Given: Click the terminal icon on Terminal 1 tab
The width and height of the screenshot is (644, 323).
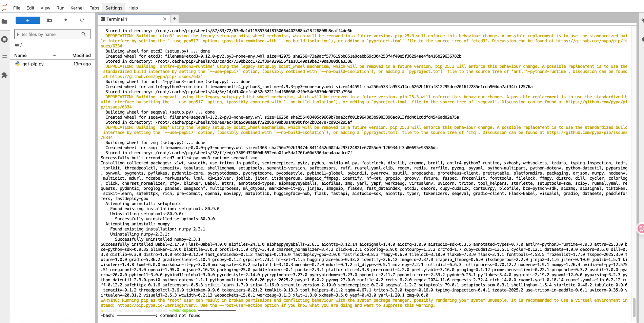Looking at the screenshot, I should point(103,19).
